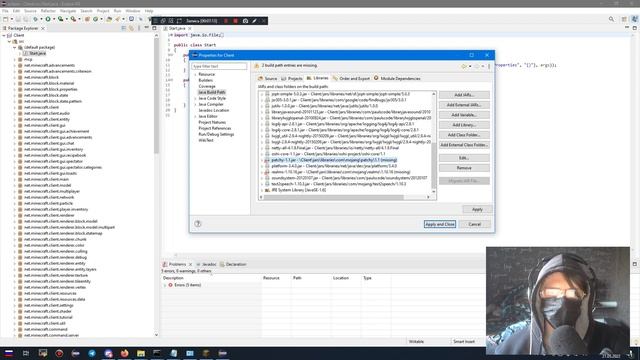The image size is (640, 360).
Task: Cancel the Properties dialog
Action: click(474, 224)
